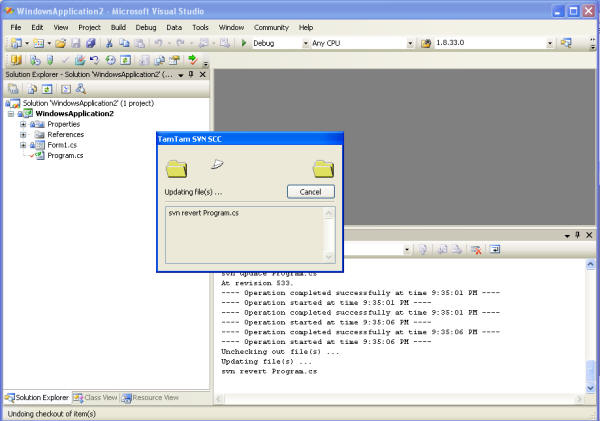Click Refresh in Solution Explorer toolbar
This screenshot has height=421, width=600.
tap(47, 89)
